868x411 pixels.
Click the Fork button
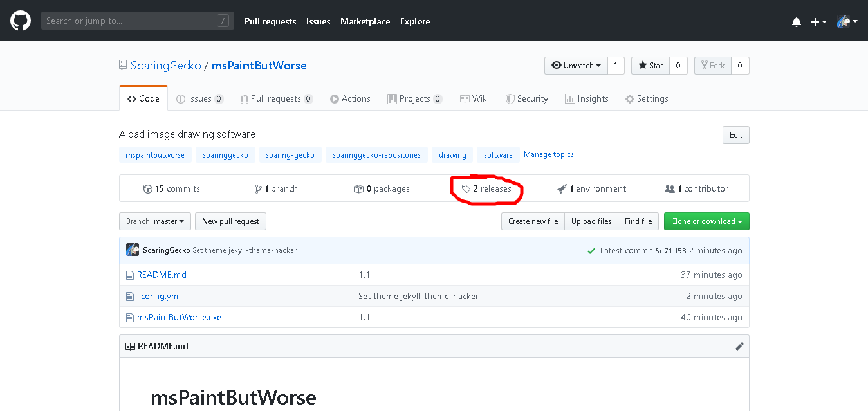point(712,66)
